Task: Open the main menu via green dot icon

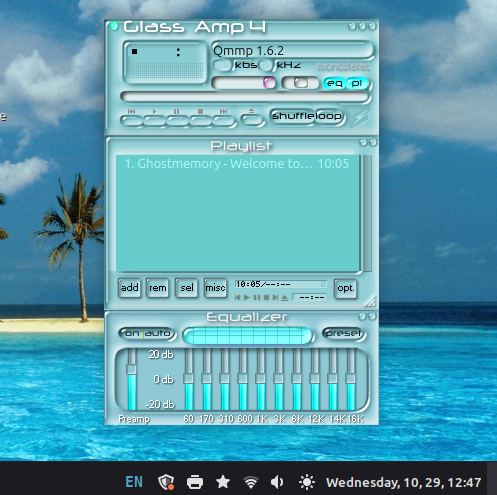Action: [114, 27]
